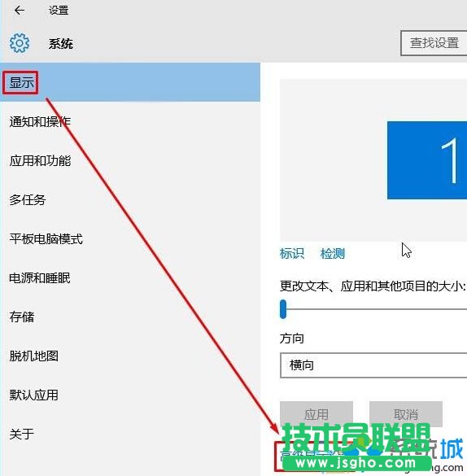
Task: Click the 应用 button
Action: pos(316,414)
